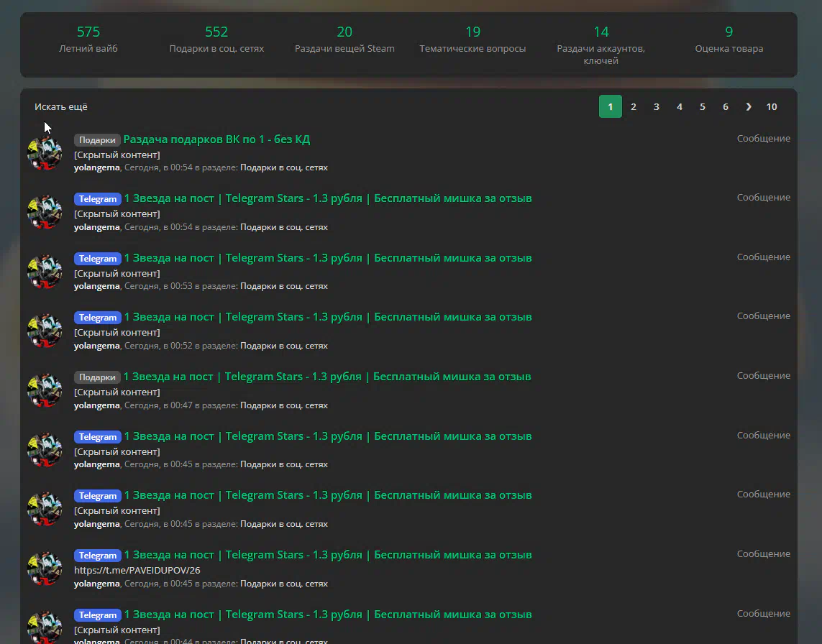Screen dimensions: 822x644
Task: Open results page 4
Action: [x=680, y=107]
